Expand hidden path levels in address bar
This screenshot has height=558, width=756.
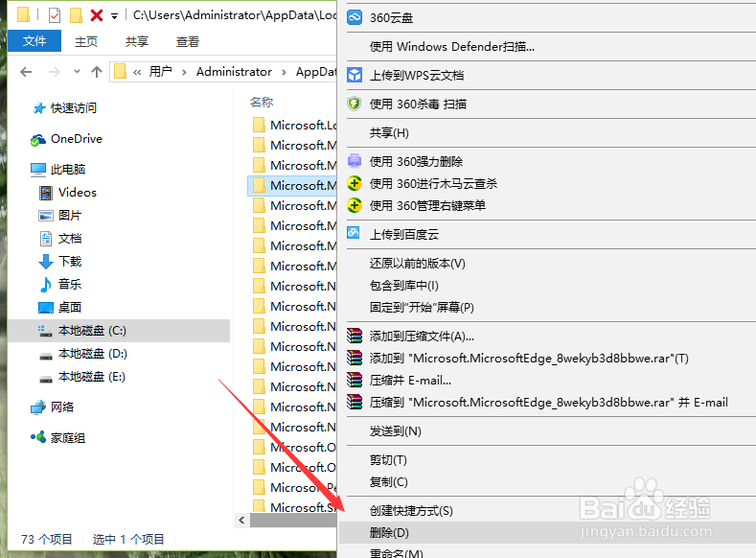[137, 72]
